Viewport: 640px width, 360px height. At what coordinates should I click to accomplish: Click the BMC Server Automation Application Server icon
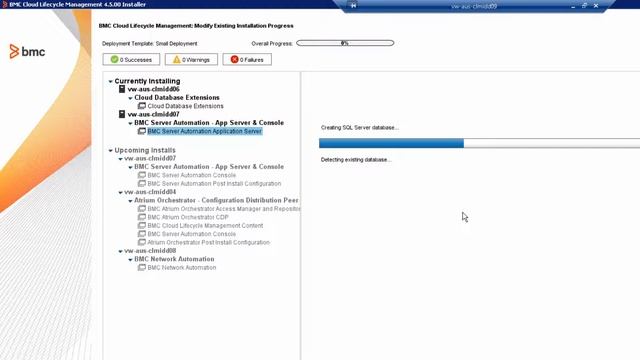point(142,131)
